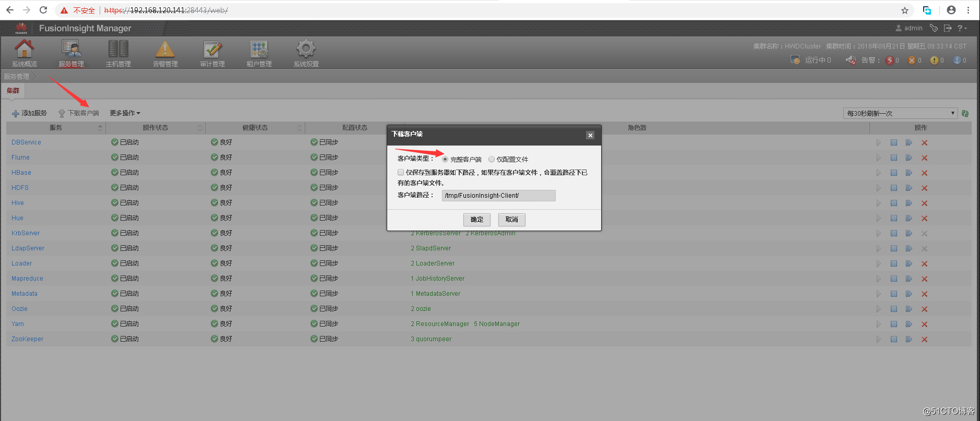980x421 pixels.
Task: Click browser reload icon
Action: (43, 10)
